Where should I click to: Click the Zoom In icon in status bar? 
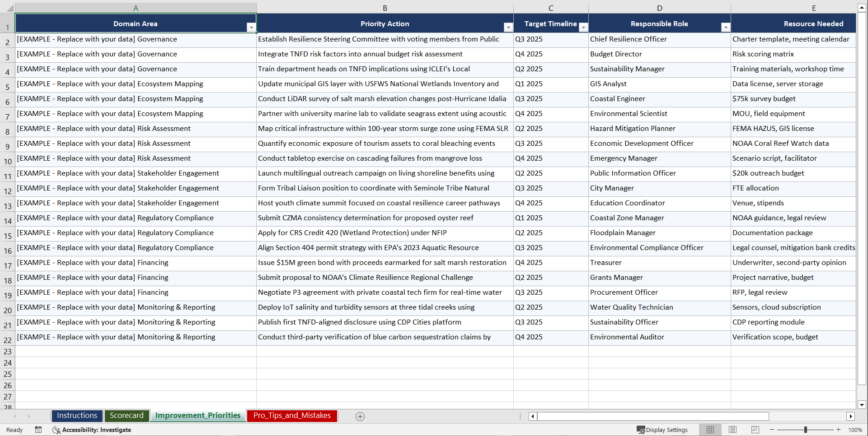[839, 430]
